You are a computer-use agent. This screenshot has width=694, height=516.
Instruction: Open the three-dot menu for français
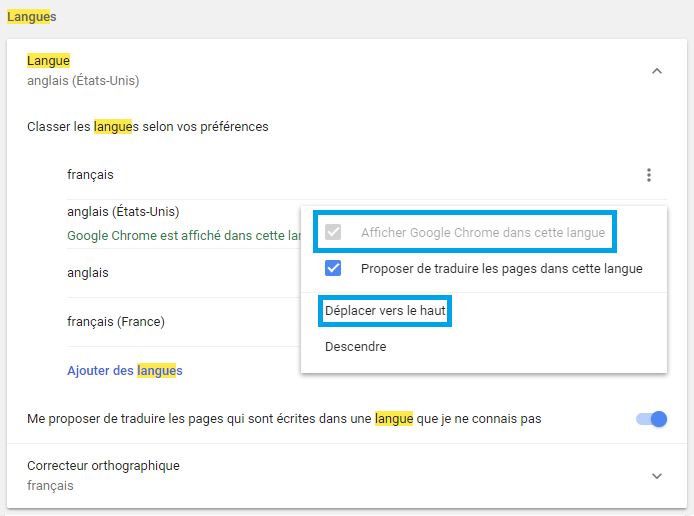649,175
